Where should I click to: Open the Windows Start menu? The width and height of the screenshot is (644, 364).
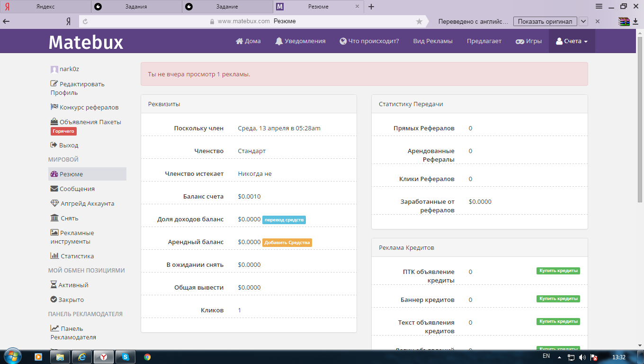point(12,356)
